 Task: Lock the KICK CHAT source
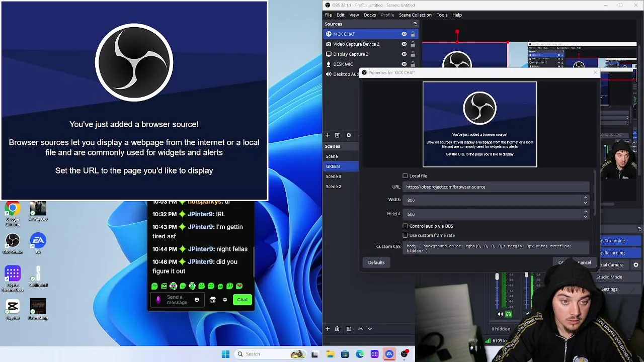413,34
